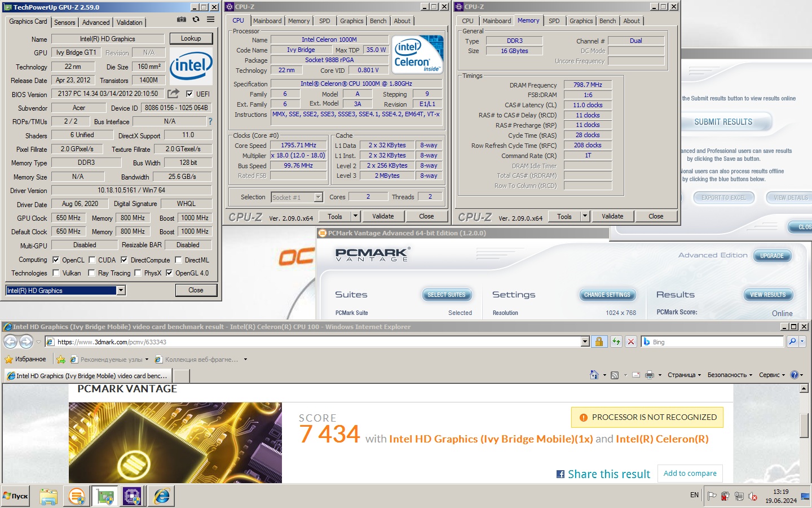The image size is (812, 508).
Task: Click IE Help question icon
Action: tap(795, 375)
